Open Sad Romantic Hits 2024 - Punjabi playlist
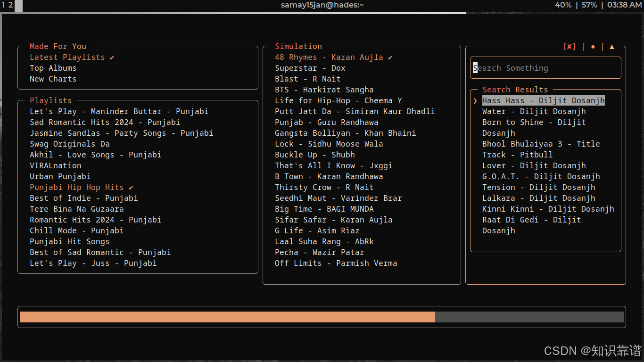This screenshot has width=644, height=362. tap(105, 122)
